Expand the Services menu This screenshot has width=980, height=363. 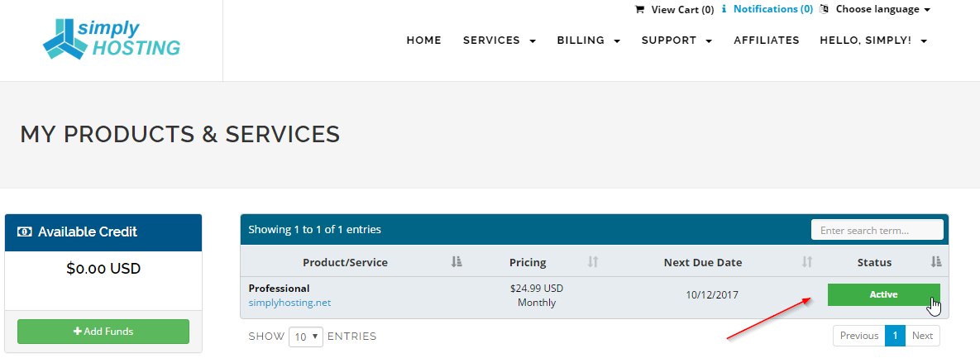tap(500, 41)
